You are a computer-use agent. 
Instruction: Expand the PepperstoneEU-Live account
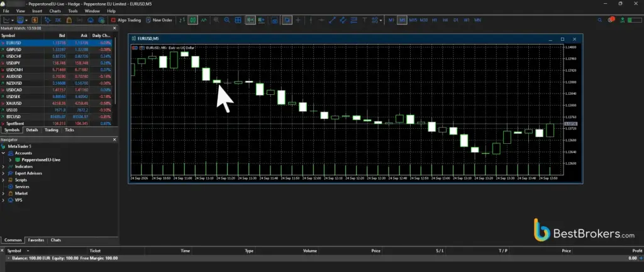(x=10, y=160)
